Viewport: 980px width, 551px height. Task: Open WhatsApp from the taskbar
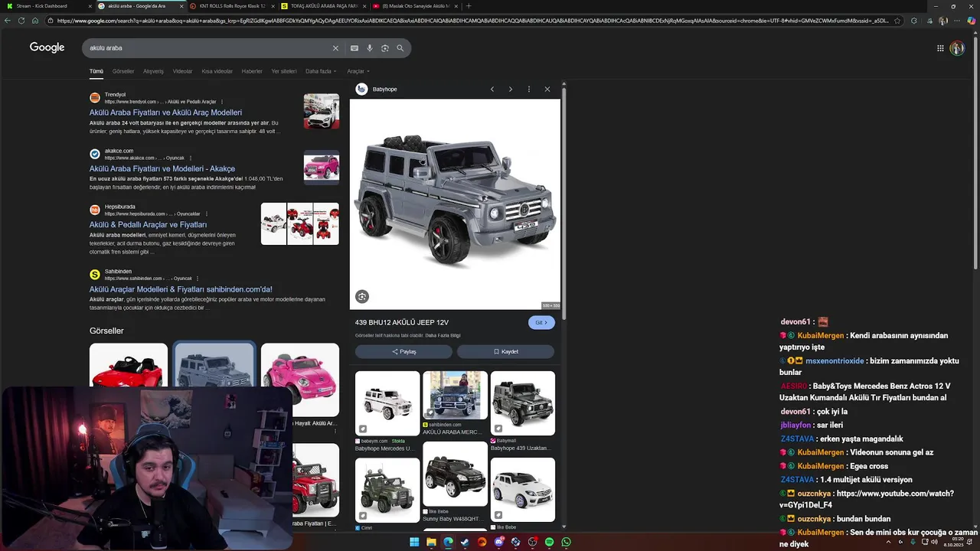tap(566, 542)
